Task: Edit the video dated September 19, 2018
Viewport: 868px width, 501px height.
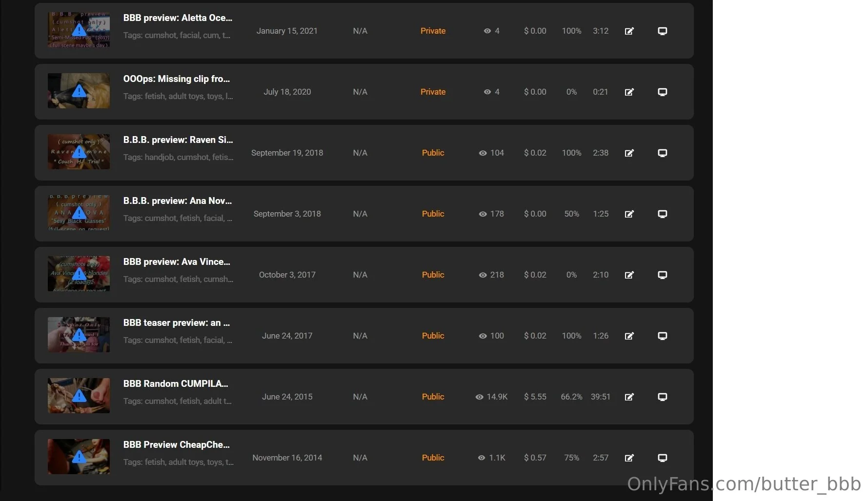Action: tap(629, 153)
